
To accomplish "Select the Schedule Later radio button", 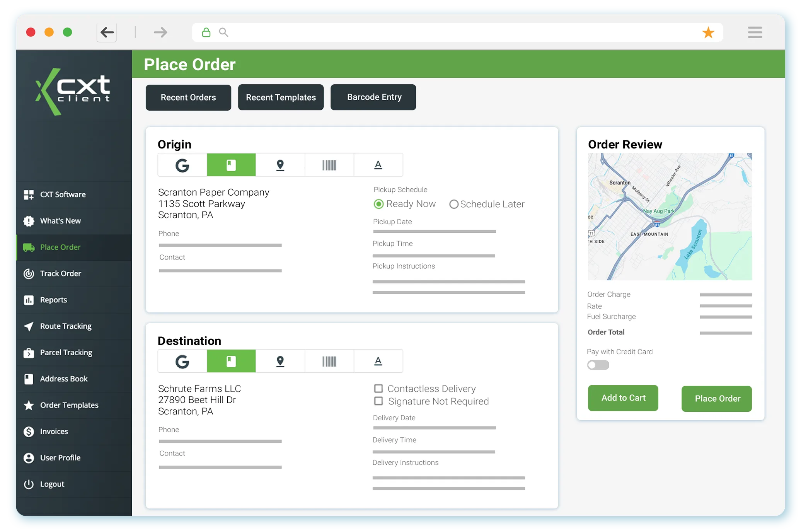I will pos(453,204).
